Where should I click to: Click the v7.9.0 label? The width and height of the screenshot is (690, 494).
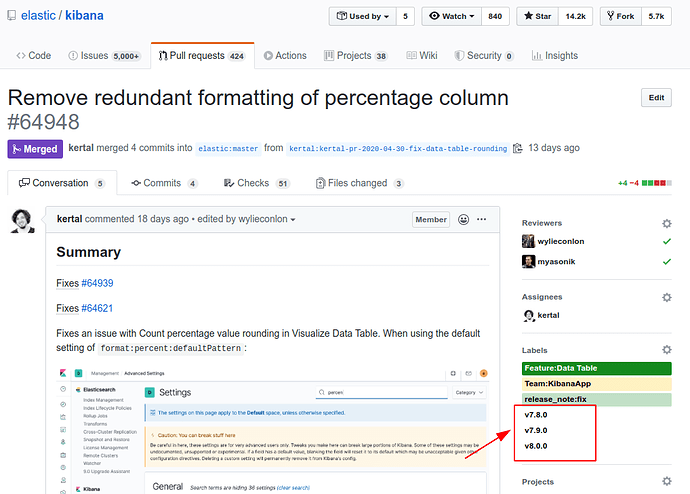coord(536,431)
